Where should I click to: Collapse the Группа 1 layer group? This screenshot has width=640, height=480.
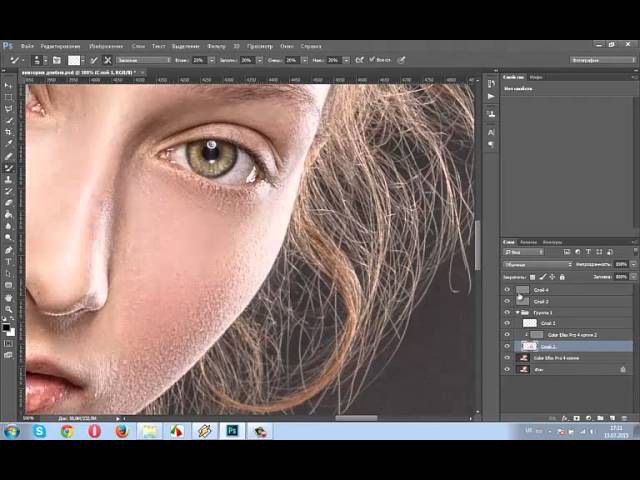pyautogui.click(x=517, y=312)
